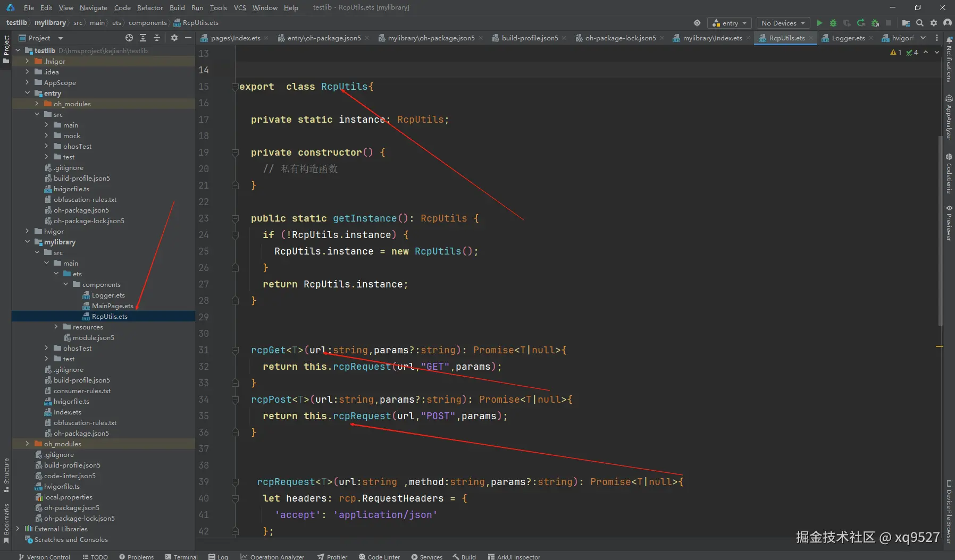Expand all nodes in the Project panel
The width and height of the screenshot is (955, 560).
(x=143, y=38)
